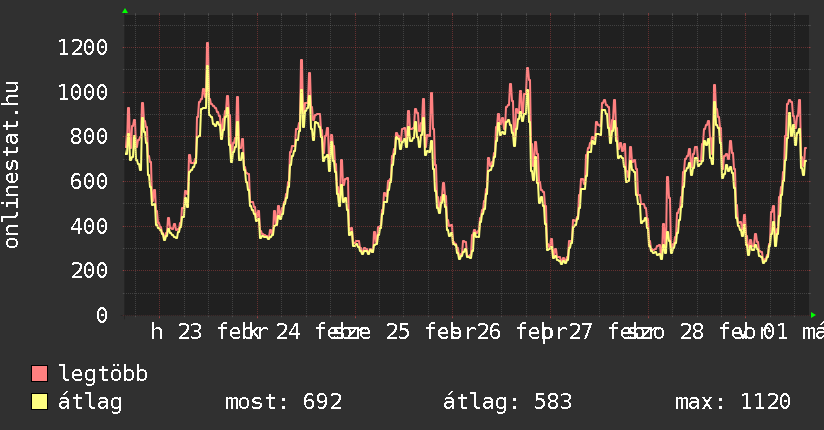This screenshot has width=824, height=430.
Task: Click the yellow átlag legend swatch
Action: (x=40, y=402)
